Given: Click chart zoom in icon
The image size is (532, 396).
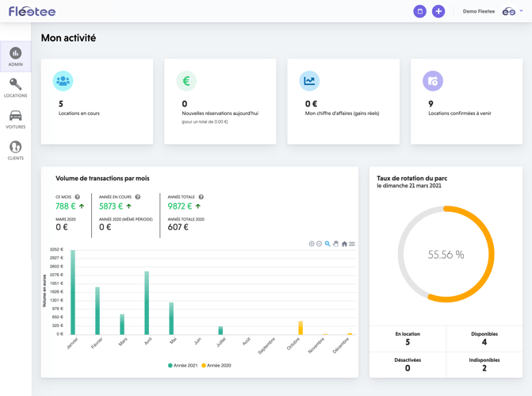Looking at the screenshot, I should [312, 244].
